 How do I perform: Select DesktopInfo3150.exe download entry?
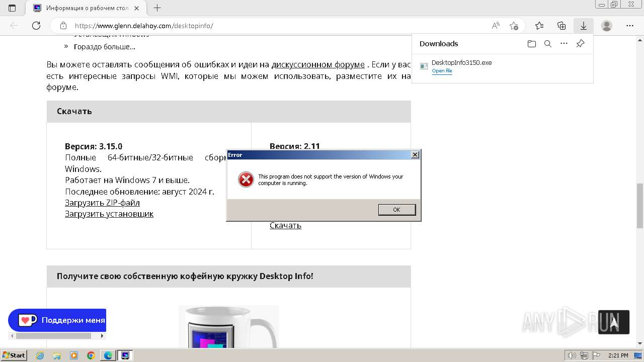502,66
